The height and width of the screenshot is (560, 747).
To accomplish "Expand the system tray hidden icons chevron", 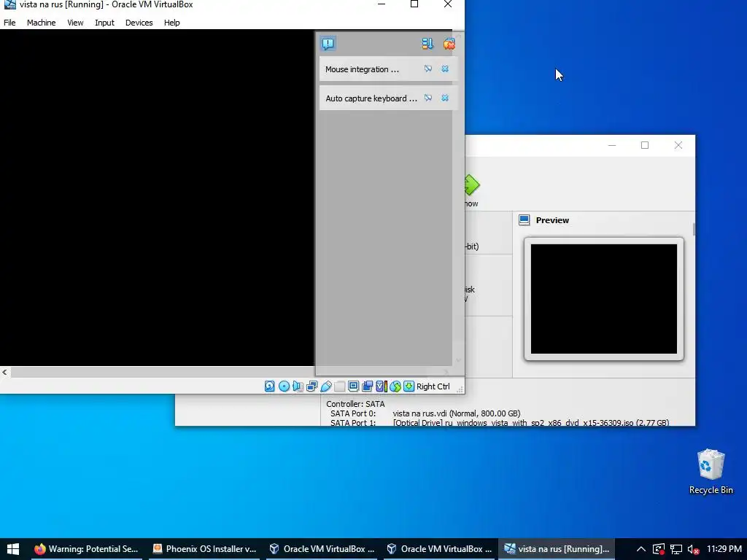I will click(x=641, y=549).
